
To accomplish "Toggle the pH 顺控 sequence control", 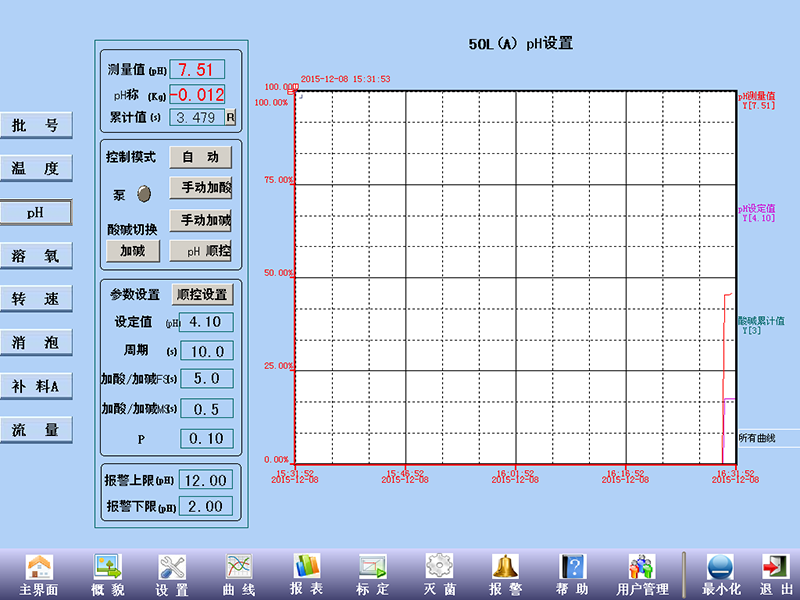I will [x=203, y=251].
